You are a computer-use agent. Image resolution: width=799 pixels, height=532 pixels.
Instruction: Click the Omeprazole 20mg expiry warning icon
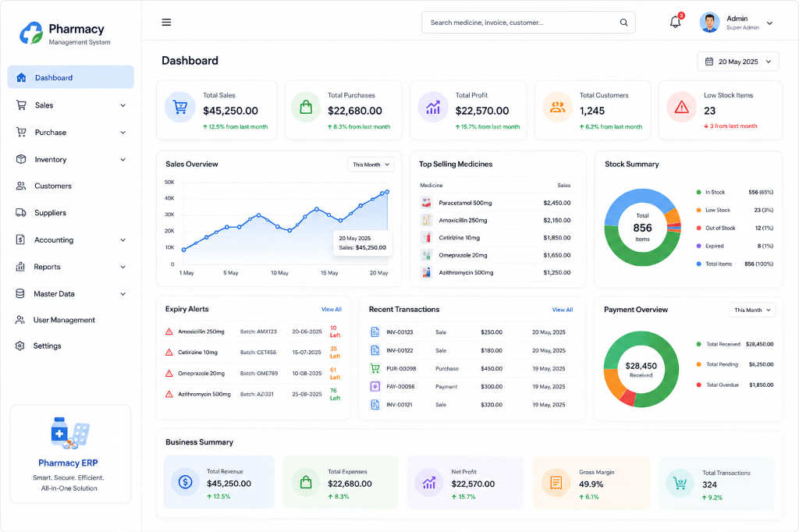pyautogui.click(x=169, y=374)
